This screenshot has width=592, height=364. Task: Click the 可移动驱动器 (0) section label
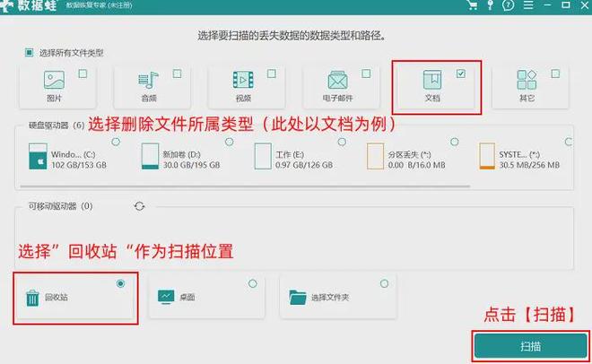point(61,206)
